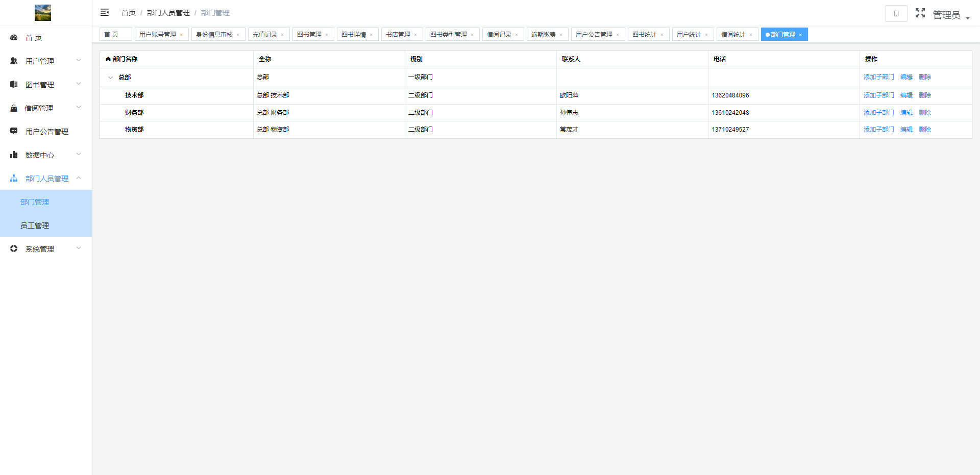Open the 管理员 user dropdown

(950, 15)
